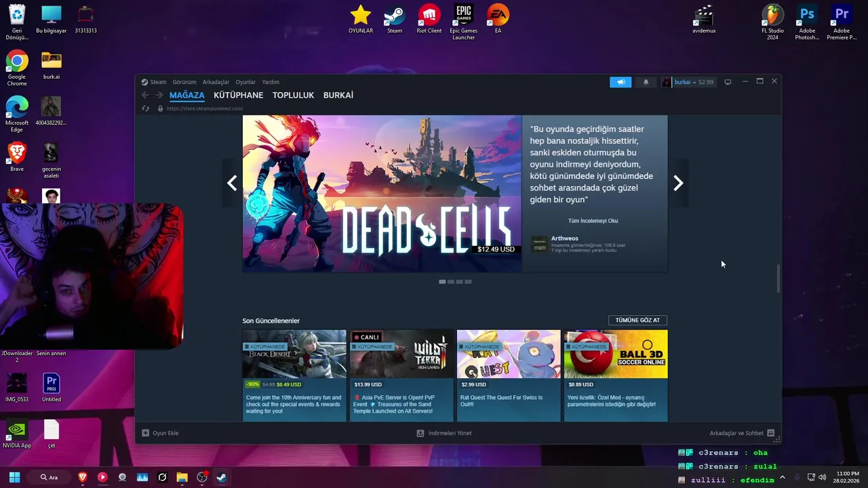Click the $0.49 USD discounted price
Image resolution: width=868 pixels, height=488 pixels.
point(289,384)
